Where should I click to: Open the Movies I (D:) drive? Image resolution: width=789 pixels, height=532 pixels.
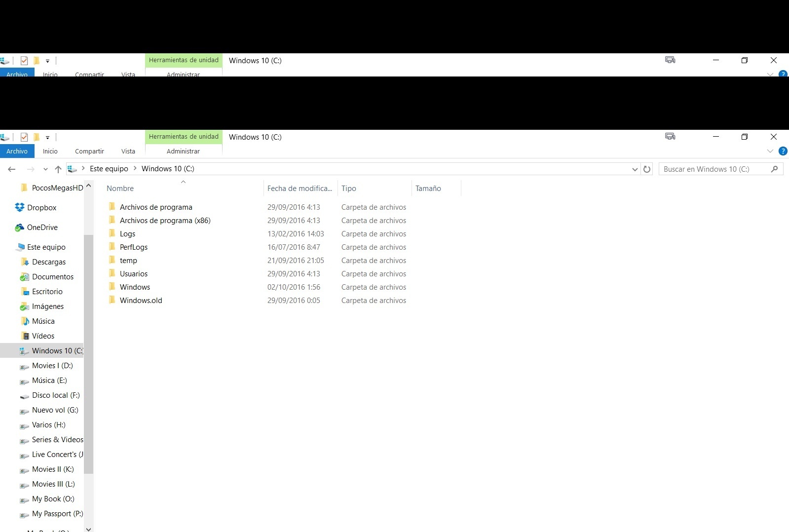pos(46,366)
